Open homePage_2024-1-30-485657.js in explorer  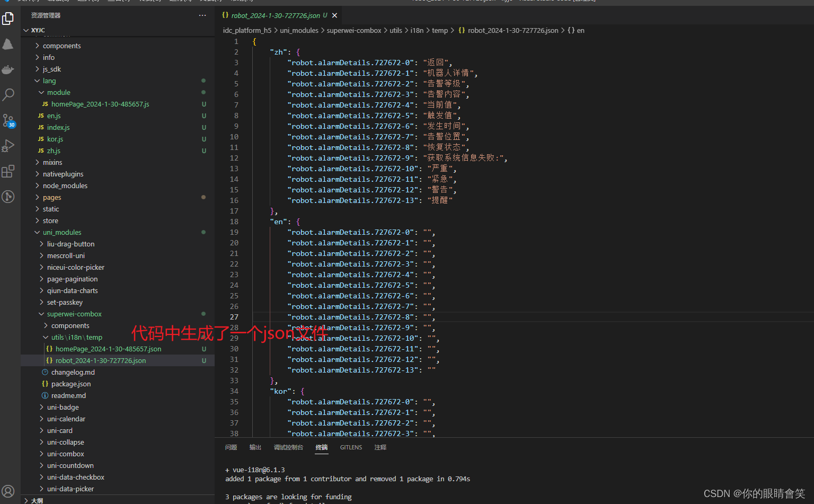pos(100,104)
